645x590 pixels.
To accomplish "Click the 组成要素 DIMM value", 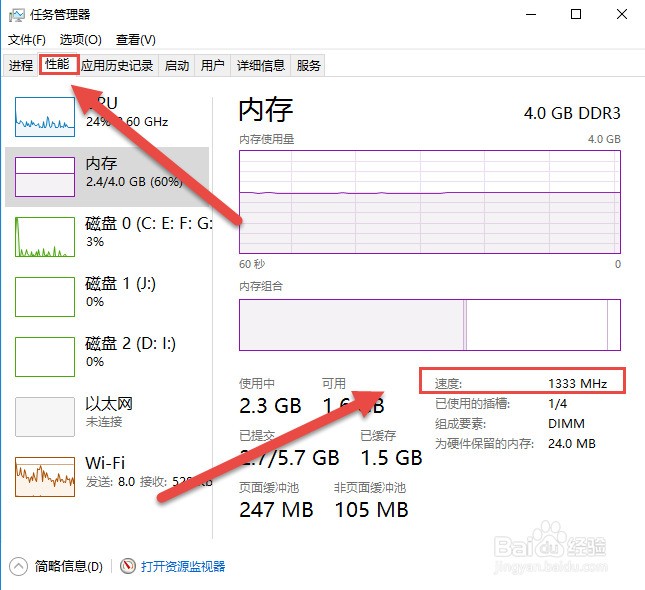I will 566,423.
